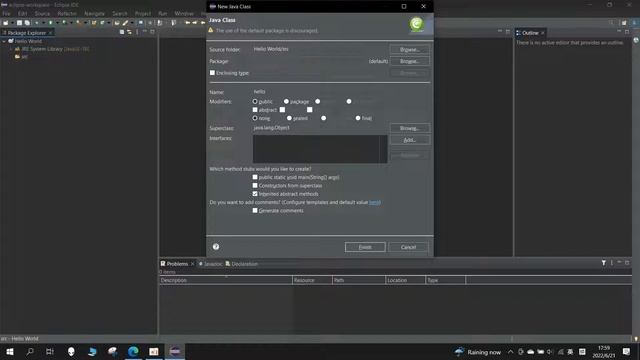Viewport: 640px width, 360px height.
Task: Open the dropdown arrow beside Coverage icon
Action: (71, 23)
